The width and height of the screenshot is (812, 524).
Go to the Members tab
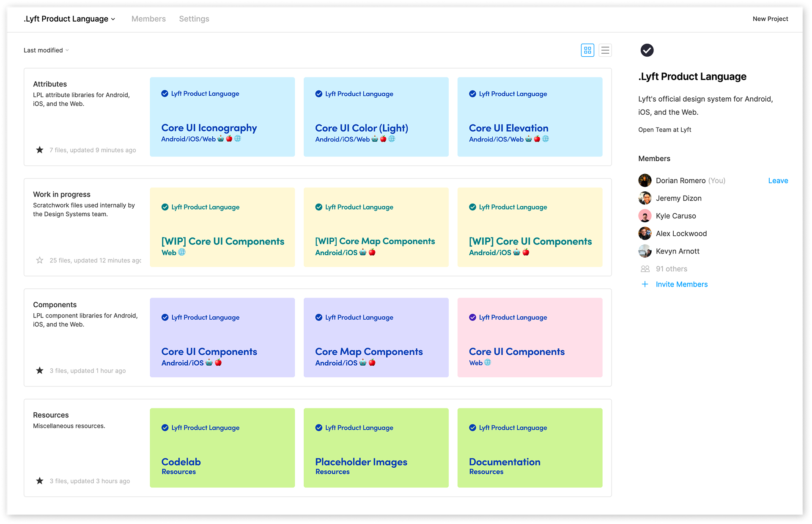click(x=148, y=19)
